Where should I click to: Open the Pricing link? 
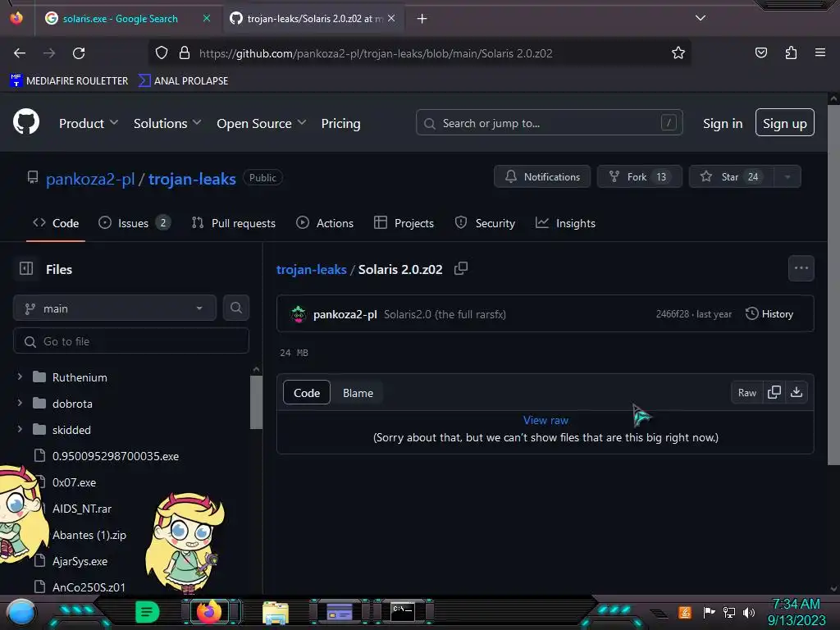coord(340,123)
